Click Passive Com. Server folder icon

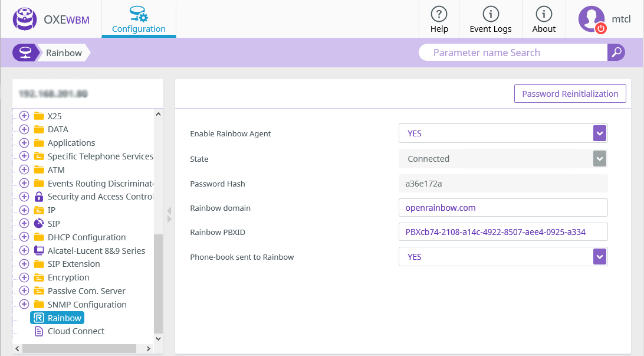[38, 291]
